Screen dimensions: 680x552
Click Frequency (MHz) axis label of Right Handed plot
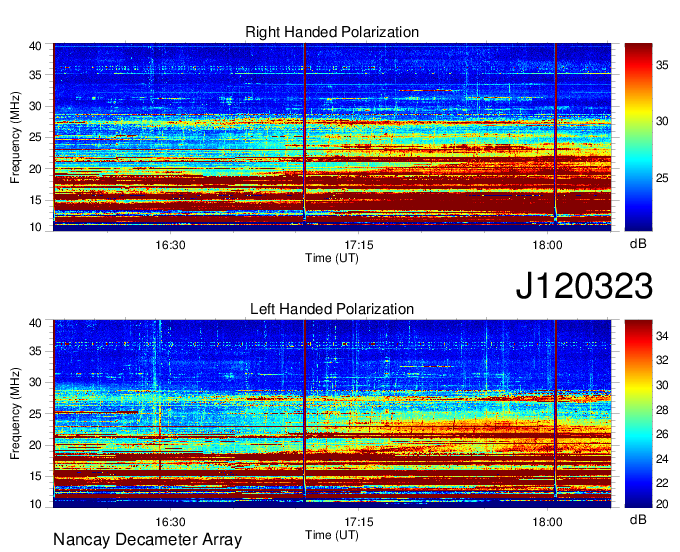(15, 137)
